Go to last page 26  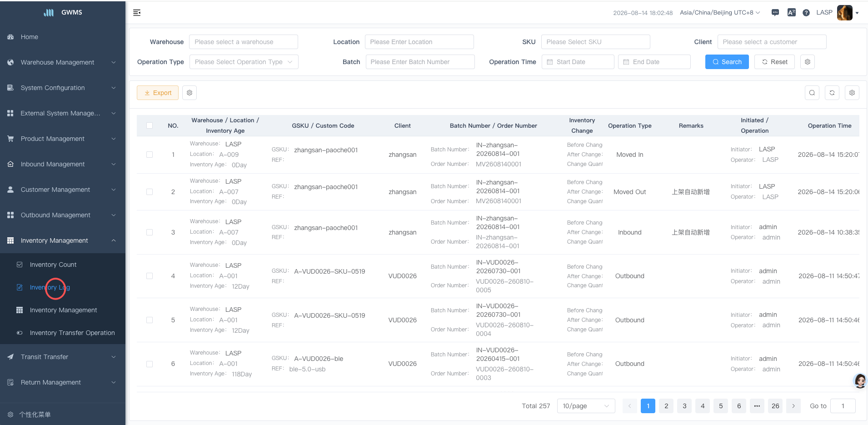coord(775,406)
